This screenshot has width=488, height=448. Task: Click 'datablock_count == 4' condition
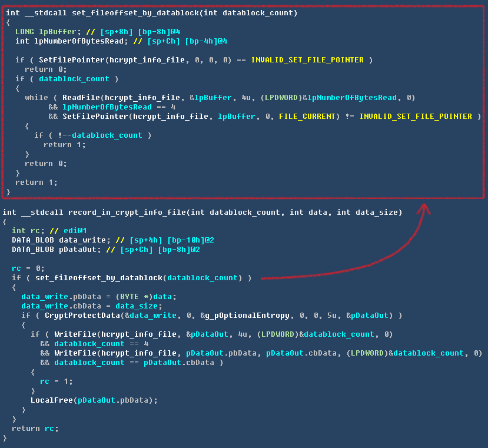(101, 344)
